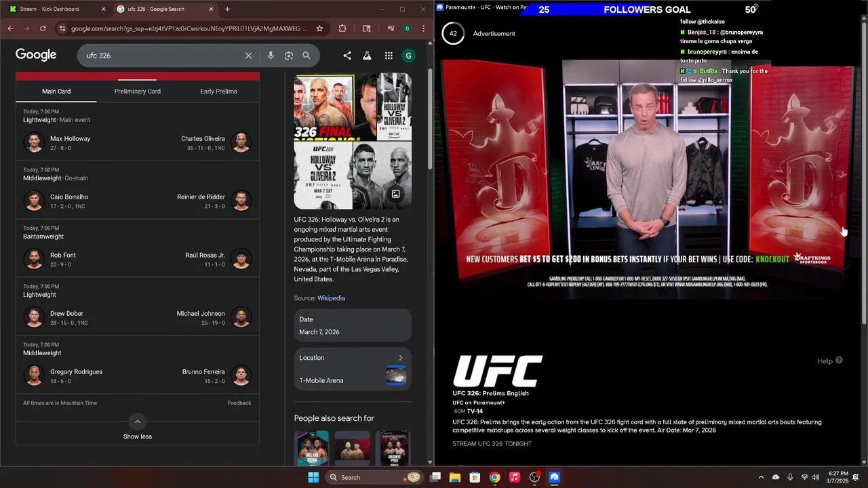This screenshot has height=488, width=868.
Task: Open new Chrome tab with plus
Action: [227, 9]
